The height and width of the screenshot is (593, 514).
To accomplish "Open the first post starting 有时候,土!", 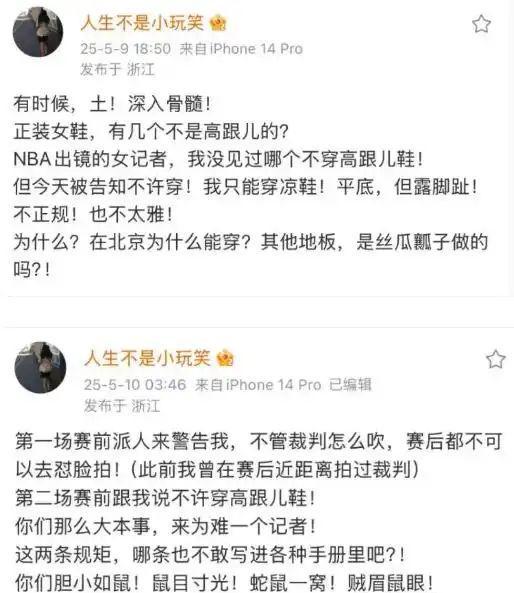I will click(x=250, y=186).
